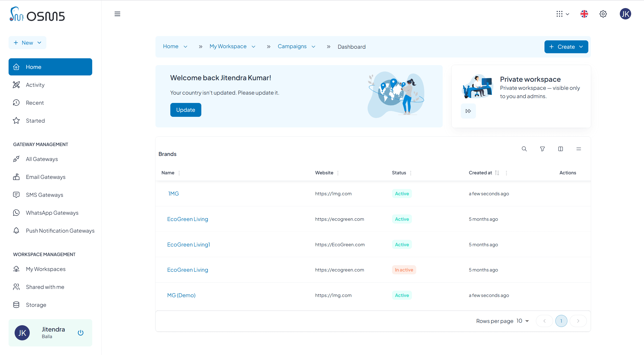Click the hamburger menu icon
This screenshot has height=355, width=644.
pos(117,14)
